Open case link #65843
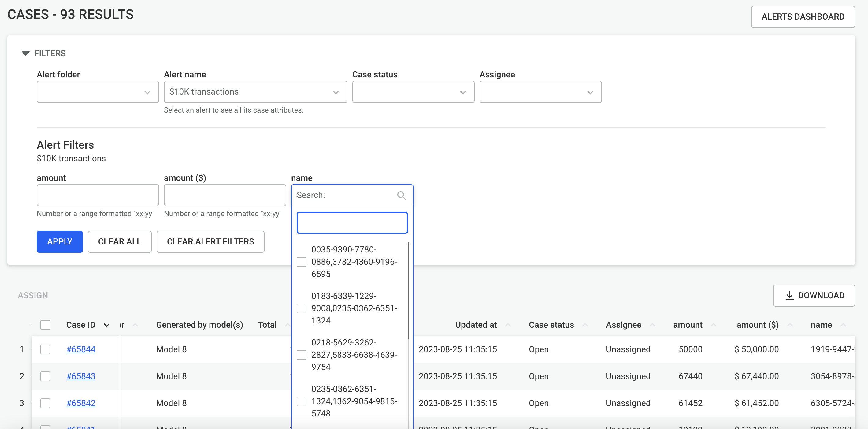868x429 pixels. coord(80,376)
